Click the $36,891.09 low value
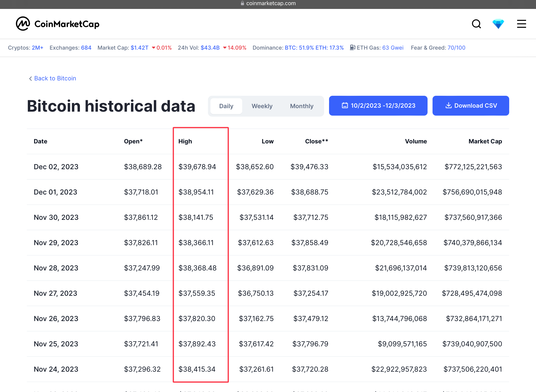 point(255,268)
